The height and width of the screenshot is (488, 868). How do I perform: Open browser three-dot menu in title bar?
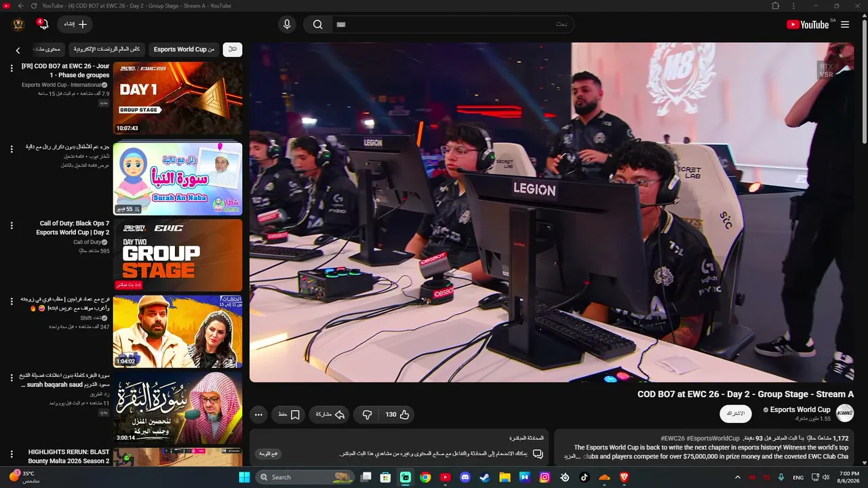point(793,6)
